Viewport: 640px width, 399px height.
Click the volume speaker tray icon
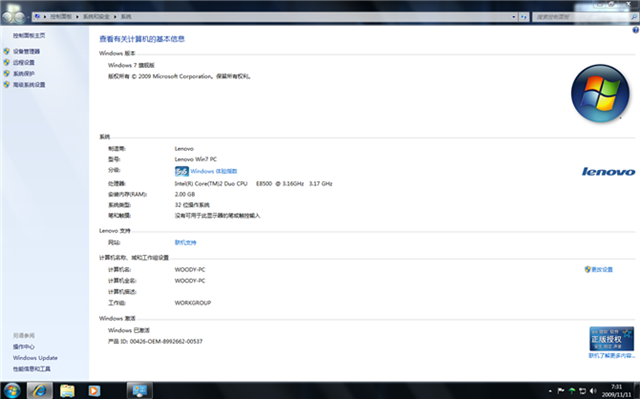point(593,391)
